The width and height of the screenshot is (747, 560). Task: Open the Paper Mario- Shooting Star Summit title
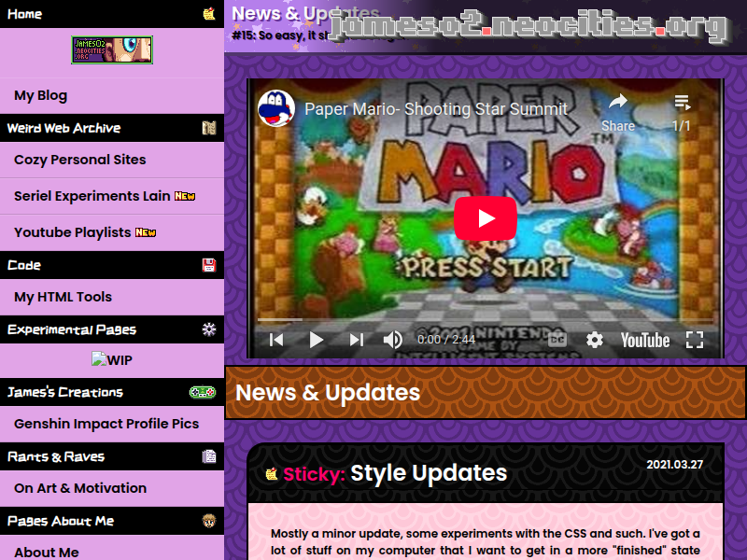pyautogui.click(x=436, y=109)
